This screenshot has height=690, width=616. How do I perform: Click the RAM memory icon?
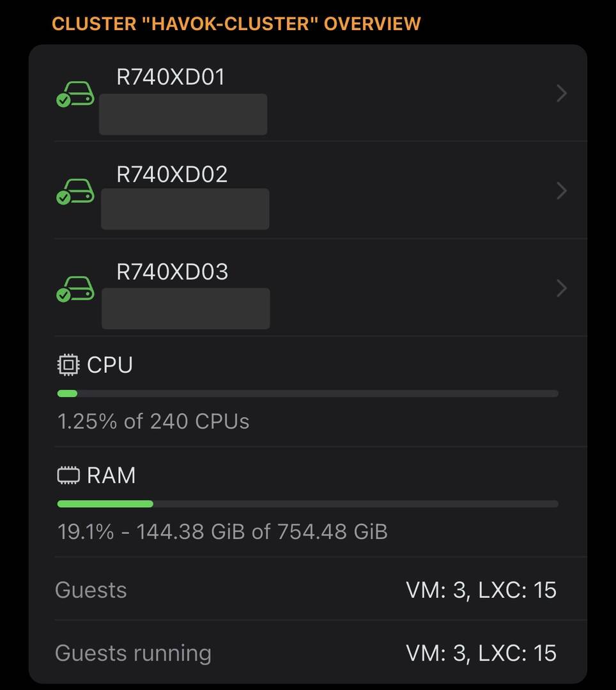tap(68, 476)
